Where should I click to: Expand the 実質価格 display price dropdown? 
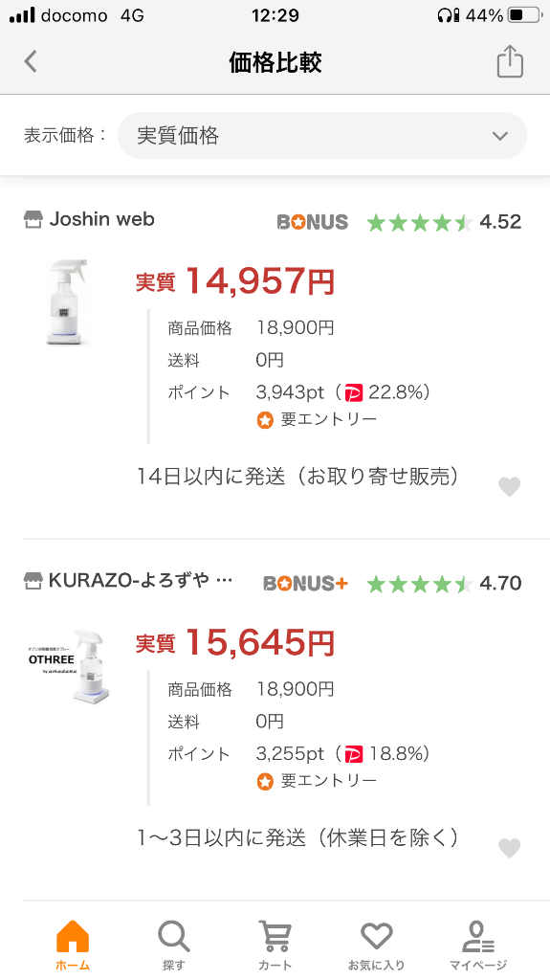(x=322, y=136)
